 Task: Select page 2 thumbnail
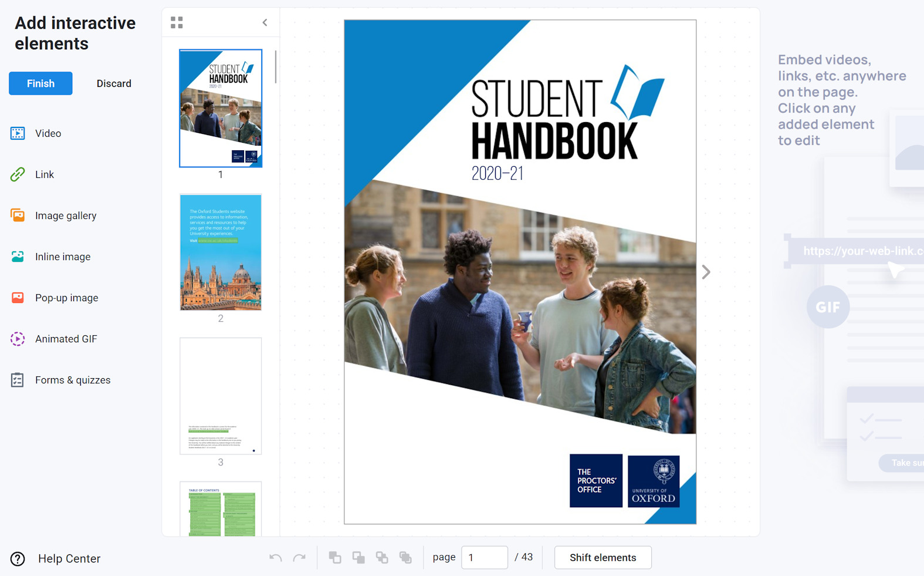(x=221, y=252)
